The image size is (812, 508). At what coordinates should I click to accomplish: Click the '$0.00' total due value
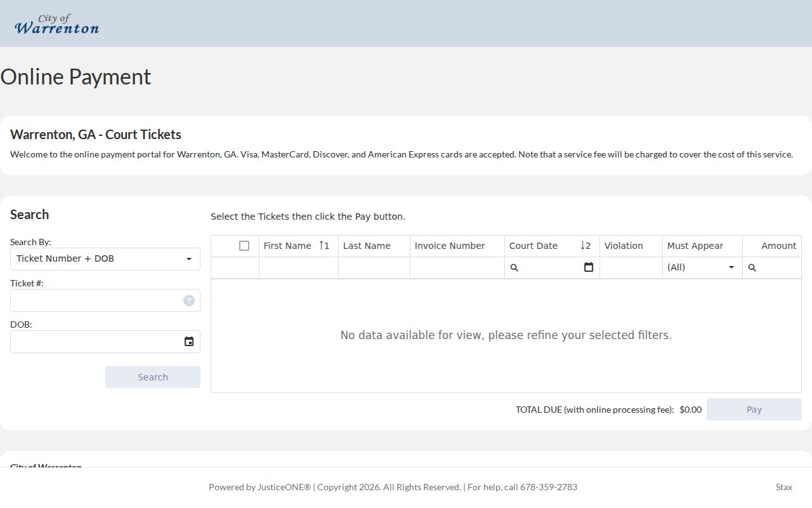point(690,410)
